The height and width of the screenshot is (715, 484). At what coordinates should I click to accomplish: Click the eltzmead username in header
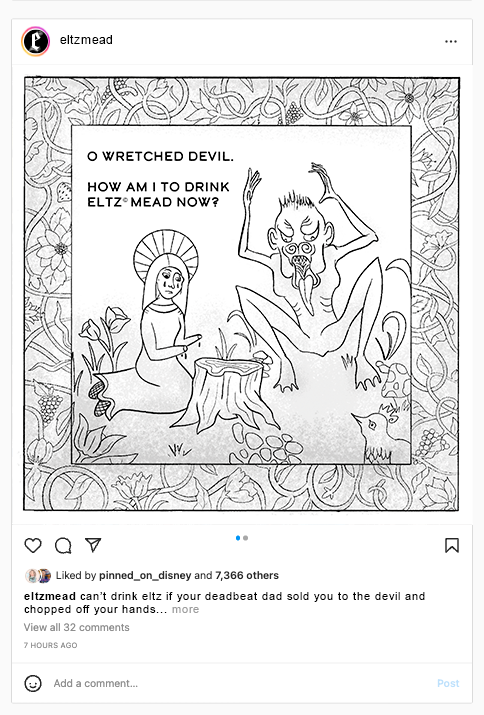click(x=86, y=40)
